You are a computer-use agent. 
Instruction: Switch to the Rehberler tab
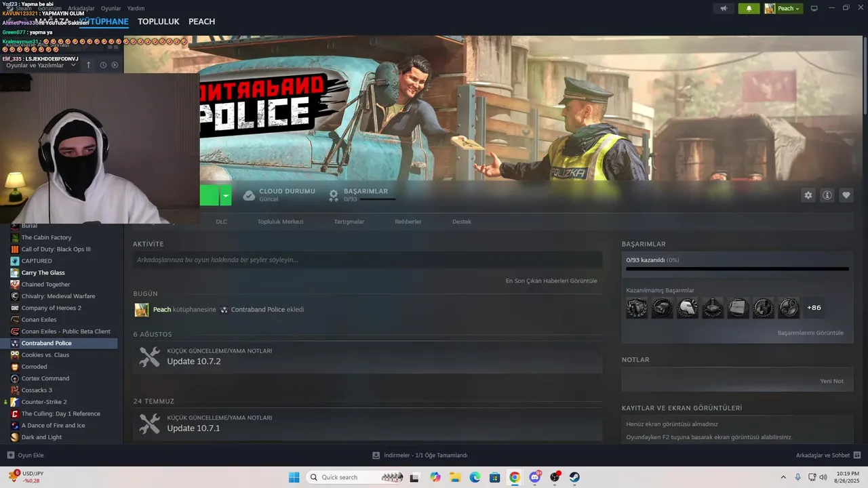pyautogui.click(x=408, y=222)
